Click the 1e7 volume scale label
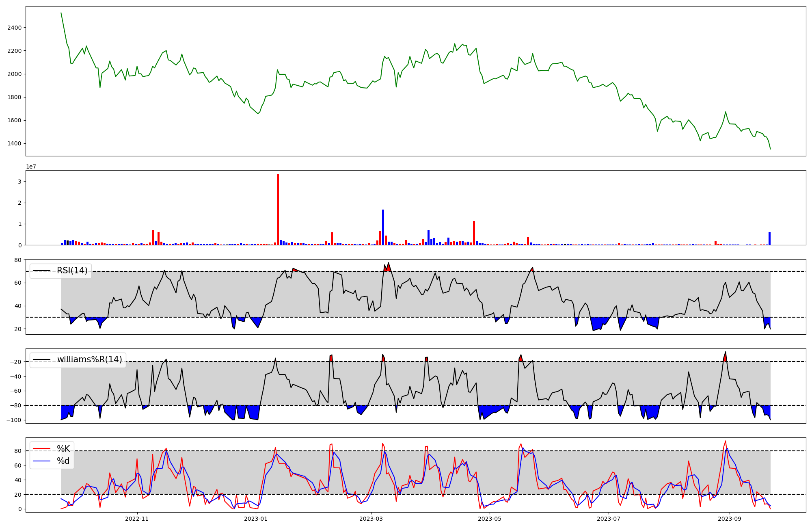 click(x=31, y=167)
